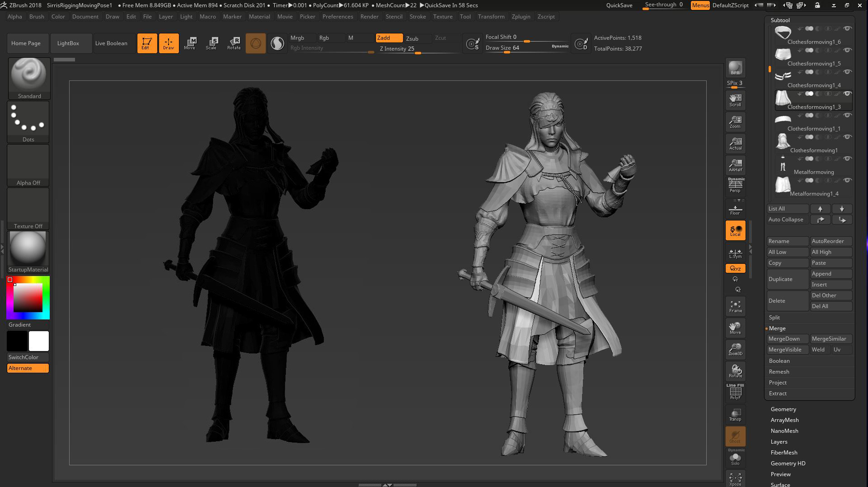The image size is (868, 487).
Task: Toggle XYZ rotation mode
Action: click(735, 268)
